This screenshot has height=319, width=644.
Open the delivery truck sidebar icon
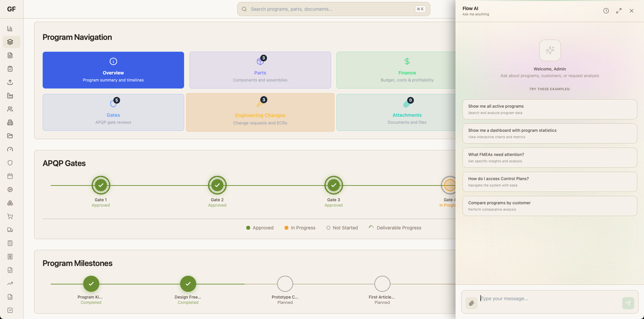click(10, 230)
